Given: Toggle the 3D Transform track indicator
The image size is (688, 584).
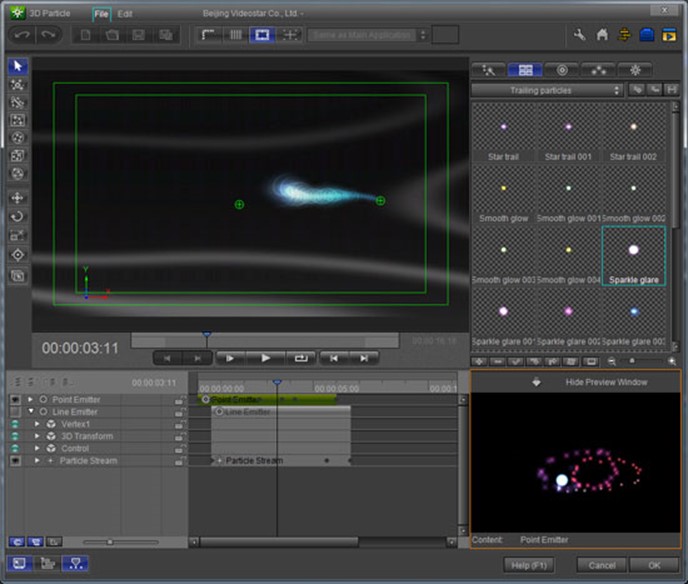Looking at the screenshot, I should 15,436.
